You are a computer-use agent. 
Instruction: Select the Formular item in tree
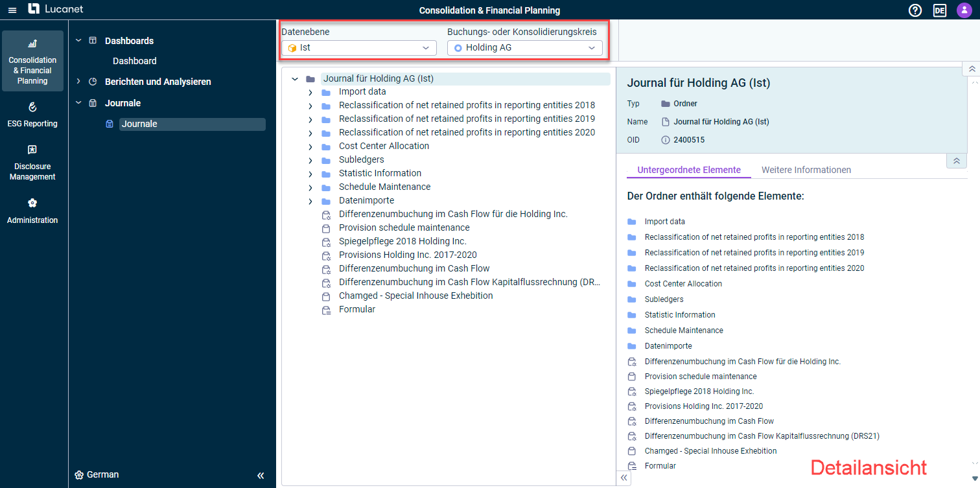coord(356,309)
